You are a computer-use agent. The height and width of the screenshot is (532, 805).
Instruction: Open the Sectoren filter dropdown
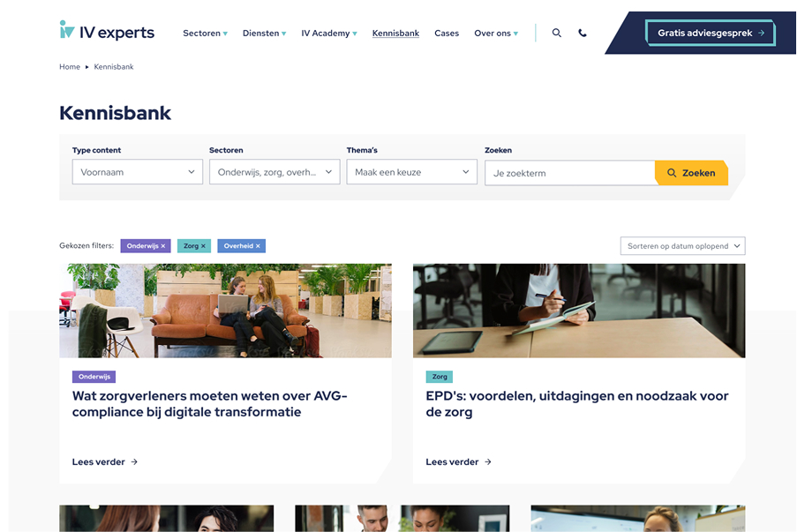pyautogui.click(x=275, y=172)
